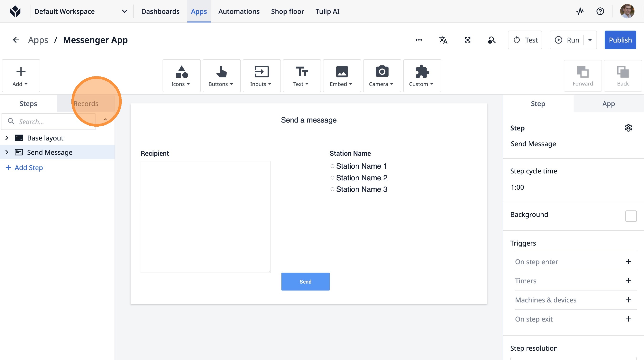This screenshot has width=644, height=360.
Task: Open the Icons widget menu
Action: click(181, 76)
